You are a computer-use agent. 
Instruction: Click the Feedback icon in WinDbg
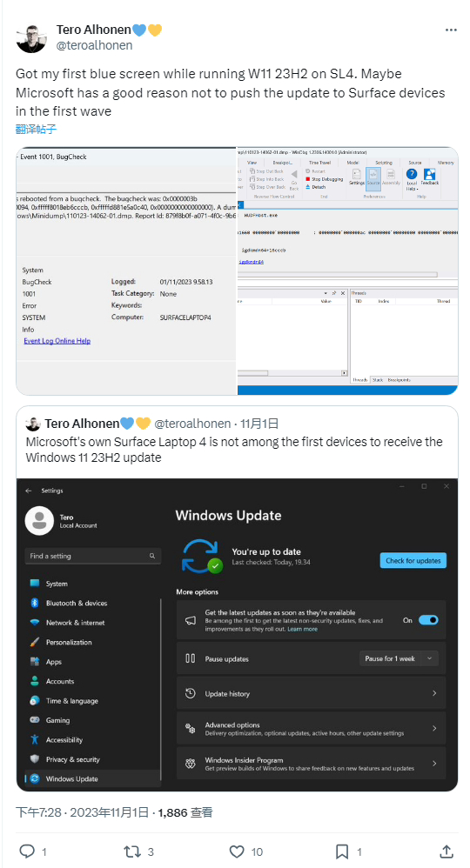point(430,174)
